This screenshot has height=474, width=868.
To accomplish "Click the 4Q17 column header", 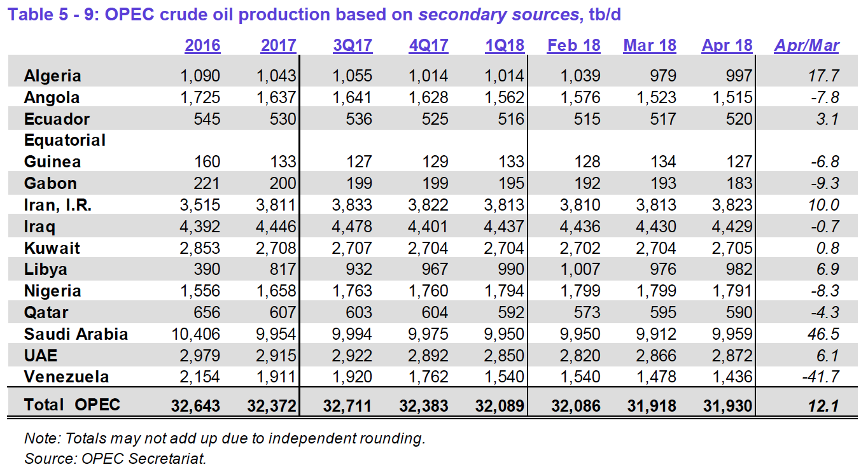I will 429,45.
